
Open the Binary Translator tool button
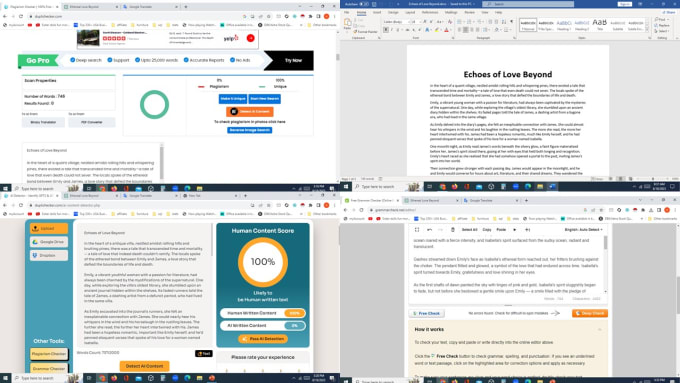43,122
